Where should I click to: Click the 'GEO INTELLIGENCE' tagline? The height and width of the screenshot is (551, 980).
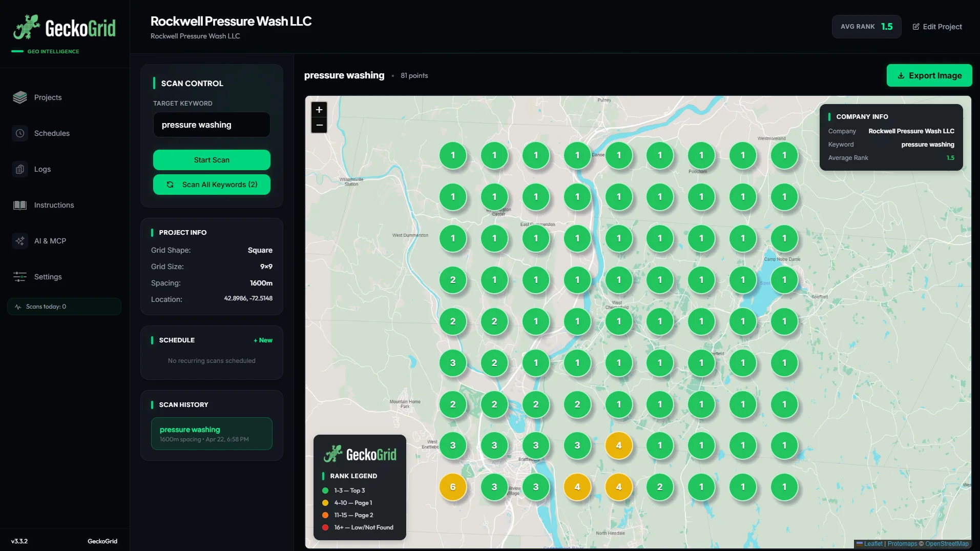point(53,51)
